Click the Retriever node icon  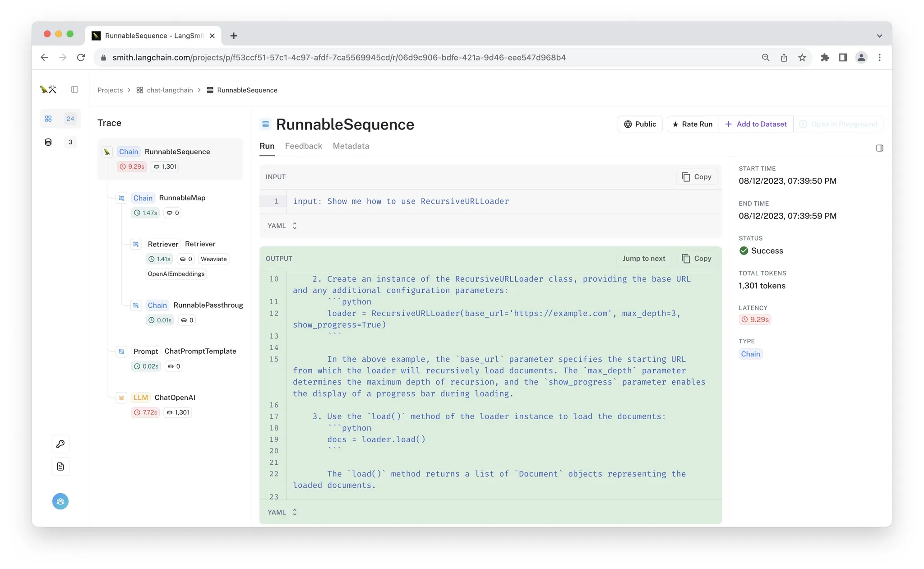coord(136,244)
